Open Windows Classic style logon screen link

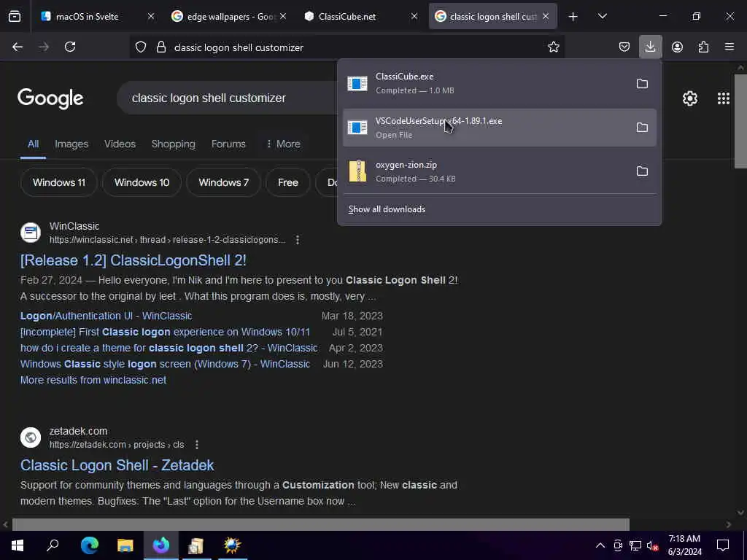coord(166,365)
